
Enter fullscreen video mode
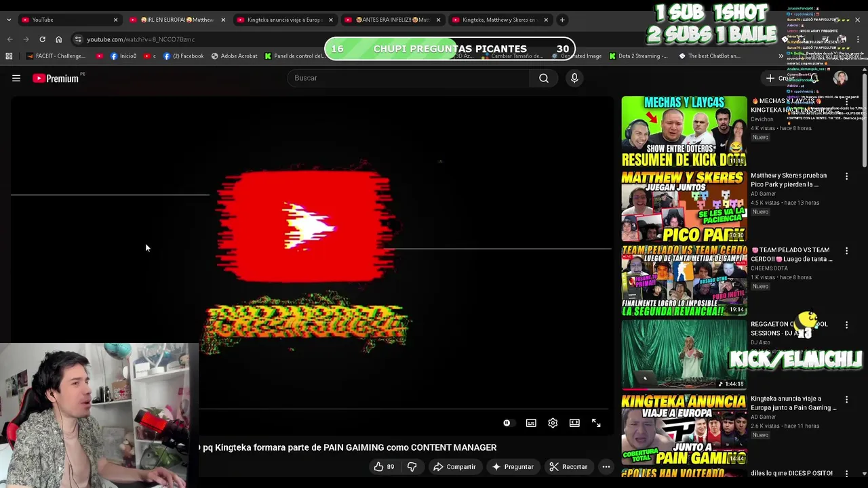596,423
